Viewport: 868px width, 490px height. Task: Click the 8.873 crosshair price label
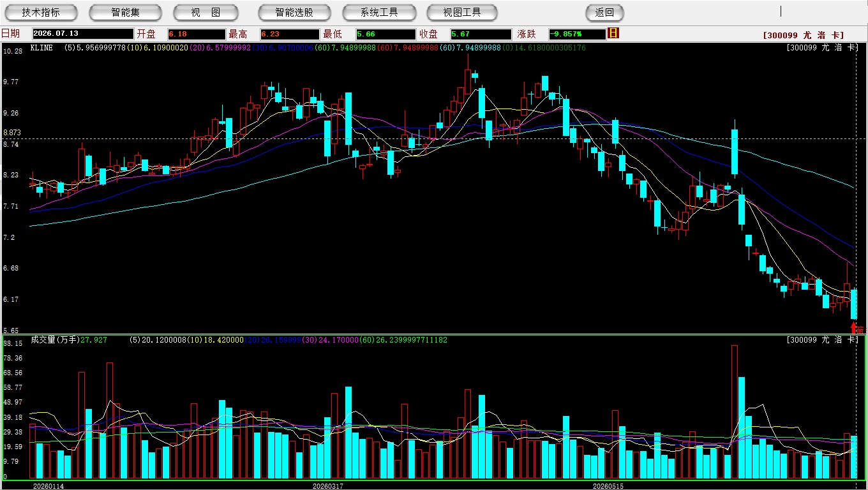(12, 133)
